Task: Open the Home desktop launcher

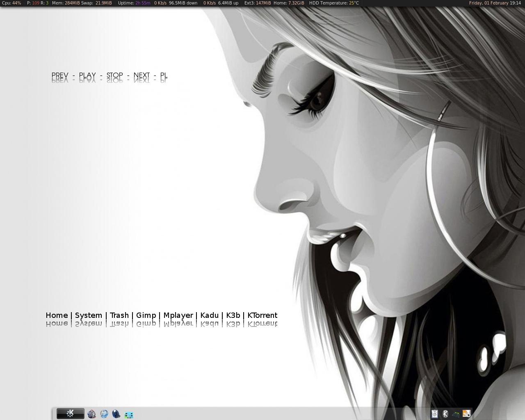Action: click(x=57, y=315)
